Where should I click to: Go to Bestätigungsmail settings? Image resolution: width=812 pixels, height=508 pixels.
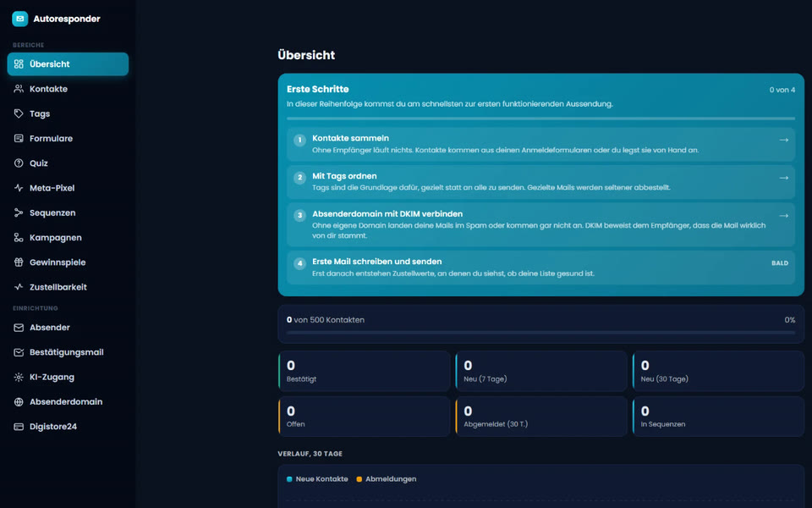(68, 352)
